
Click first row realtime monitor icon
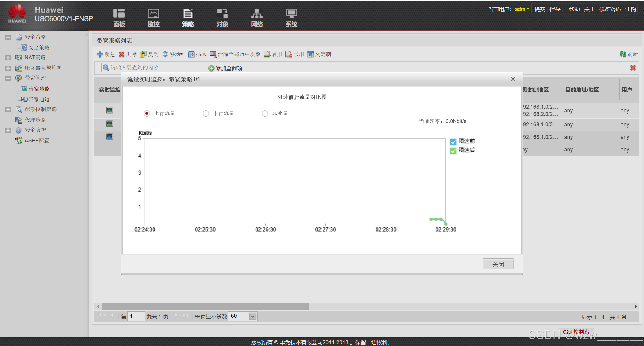pyautogui.click(x=110, y=110)
